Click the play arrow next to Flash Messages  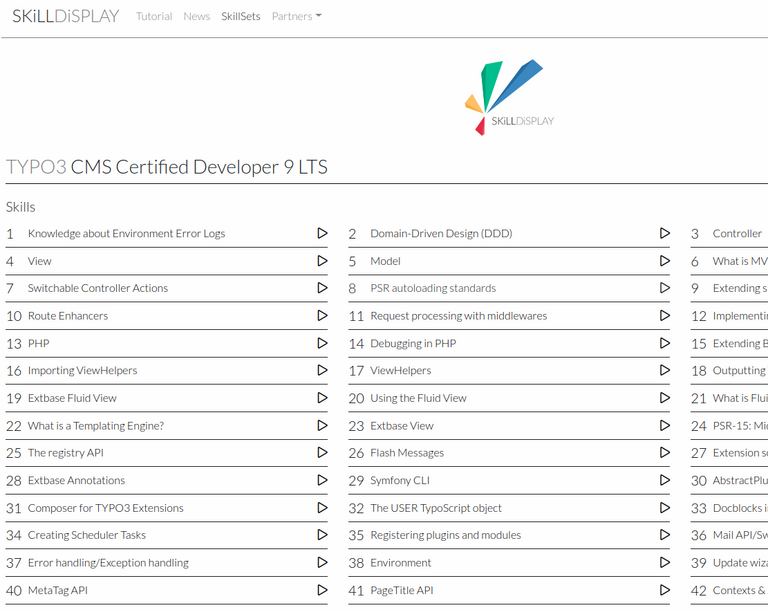point(664,453)
